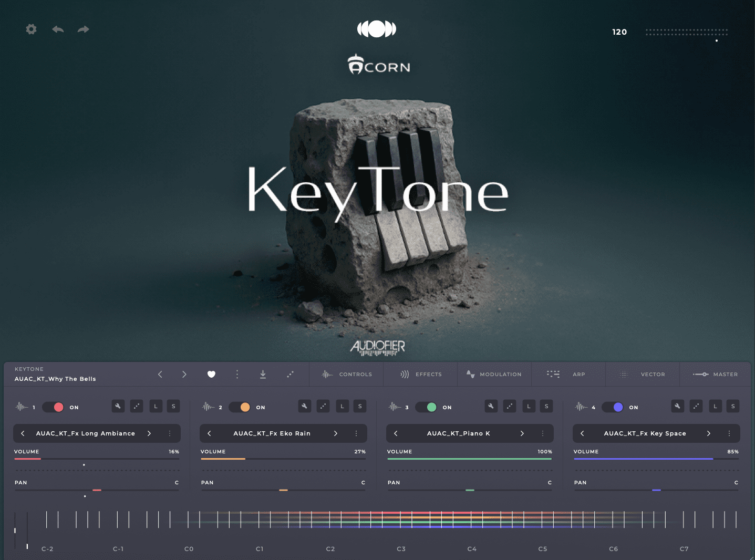
Task: Click the undo arrow icon
Action: (58, 29)
